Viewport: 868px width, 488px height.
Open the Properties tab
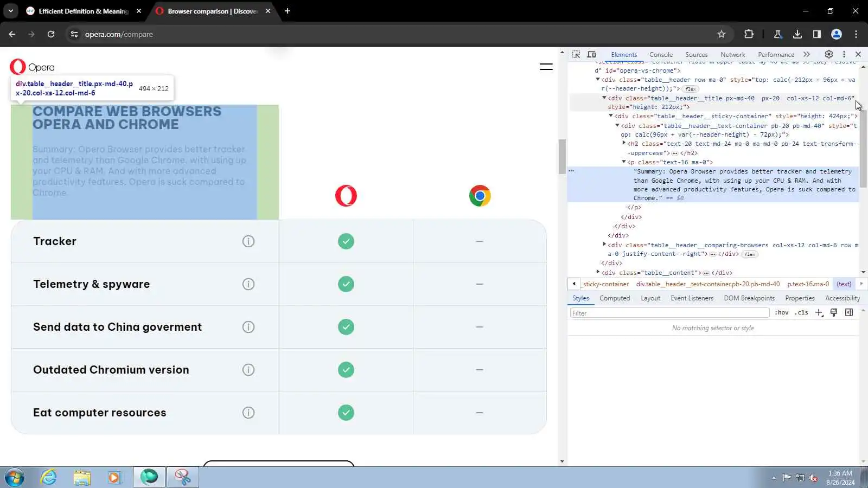(x=800, y=298)
